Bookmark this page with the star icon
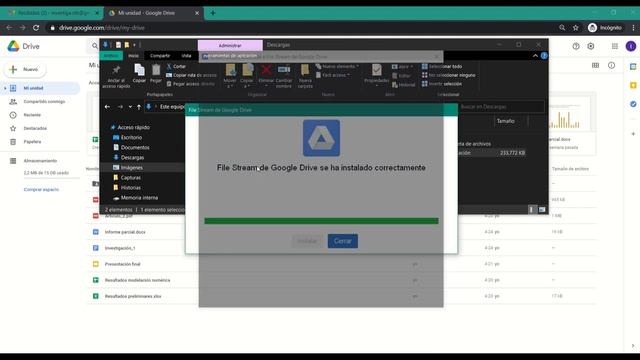The height and width of the screenshot is (360, 640). [576, 28]
